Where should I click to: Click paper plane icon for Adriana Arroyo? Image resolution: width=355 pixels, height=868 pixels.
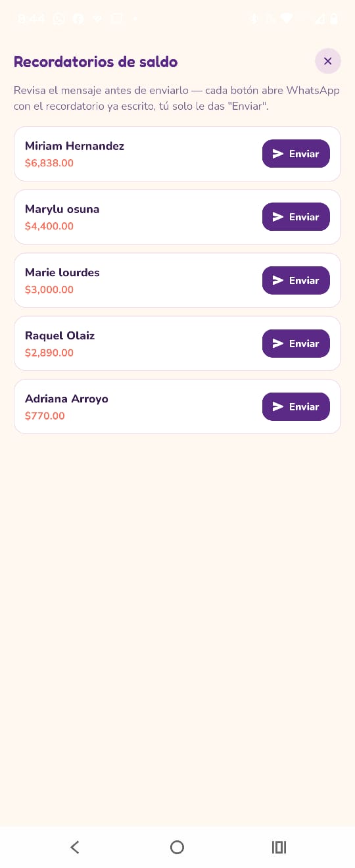(x=278, y=406)
